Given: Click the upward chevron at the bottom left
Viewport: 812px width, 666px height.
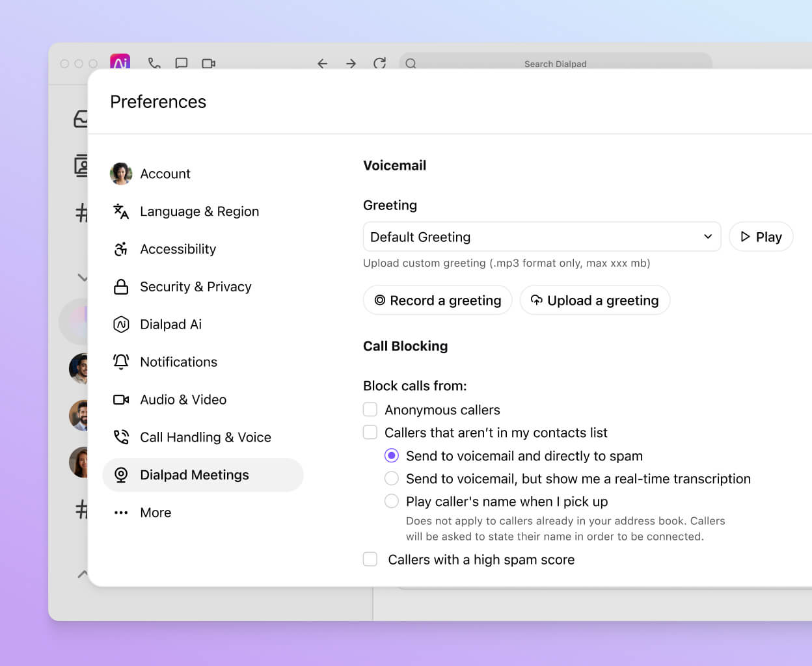Looking at the screenshot, I should [x=83, y=575].
